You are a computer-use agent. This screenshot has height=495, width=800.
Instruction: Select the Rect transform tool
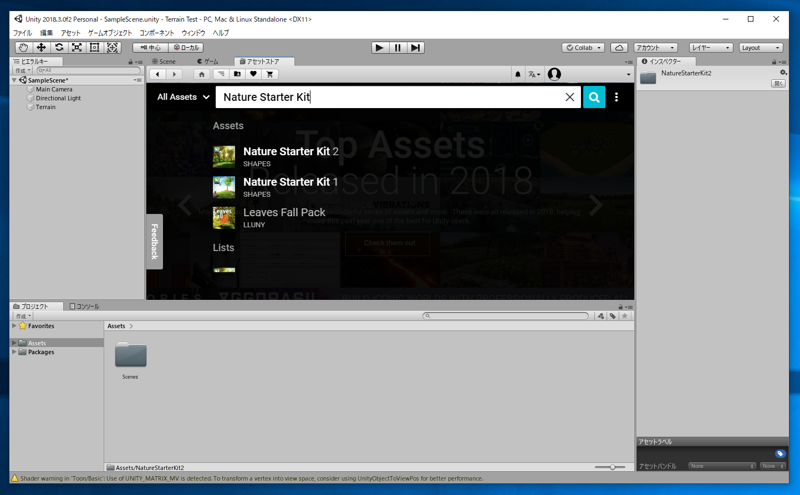[94, 47]
